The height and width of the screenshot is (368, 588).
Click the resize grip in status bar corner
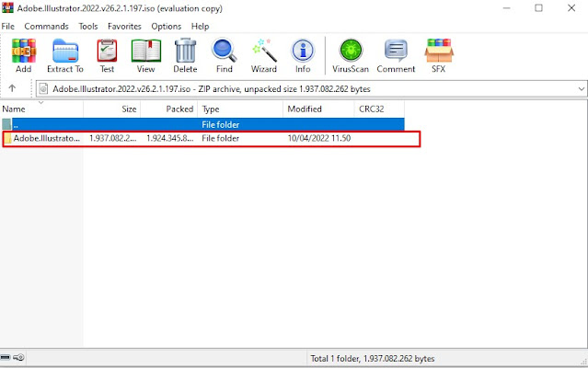[583, 362]
